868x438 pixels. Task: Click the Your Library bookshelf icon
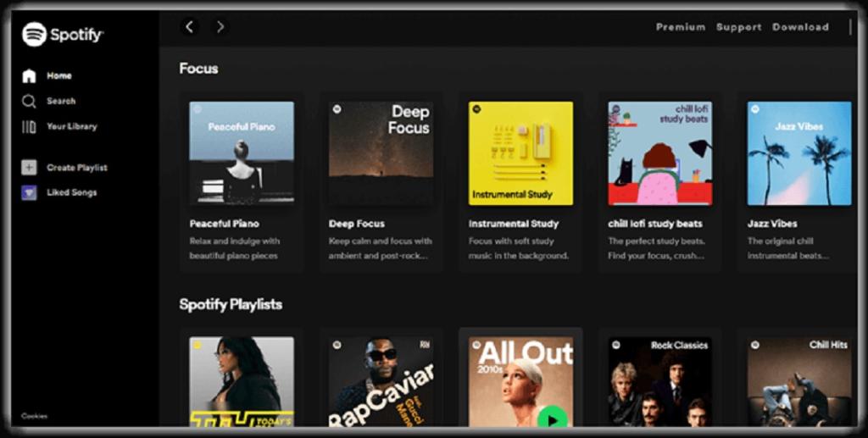click(29, 126)
